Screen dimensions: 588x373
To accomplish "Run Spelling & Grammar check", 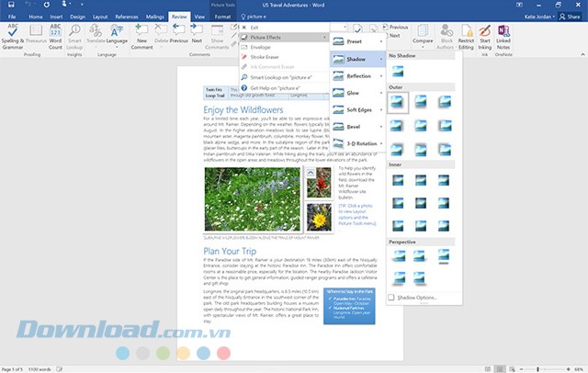I will coord(12,37).
